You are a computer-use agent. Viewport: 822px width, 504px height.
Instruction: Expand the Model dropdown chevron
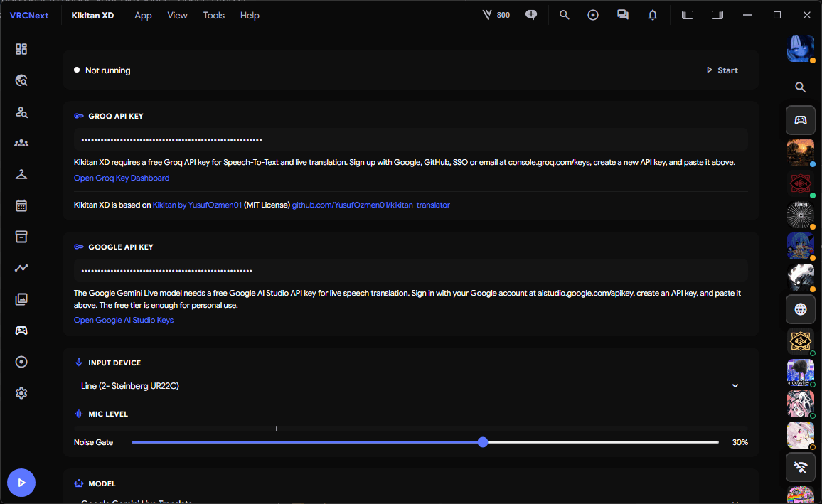(735, 501)
